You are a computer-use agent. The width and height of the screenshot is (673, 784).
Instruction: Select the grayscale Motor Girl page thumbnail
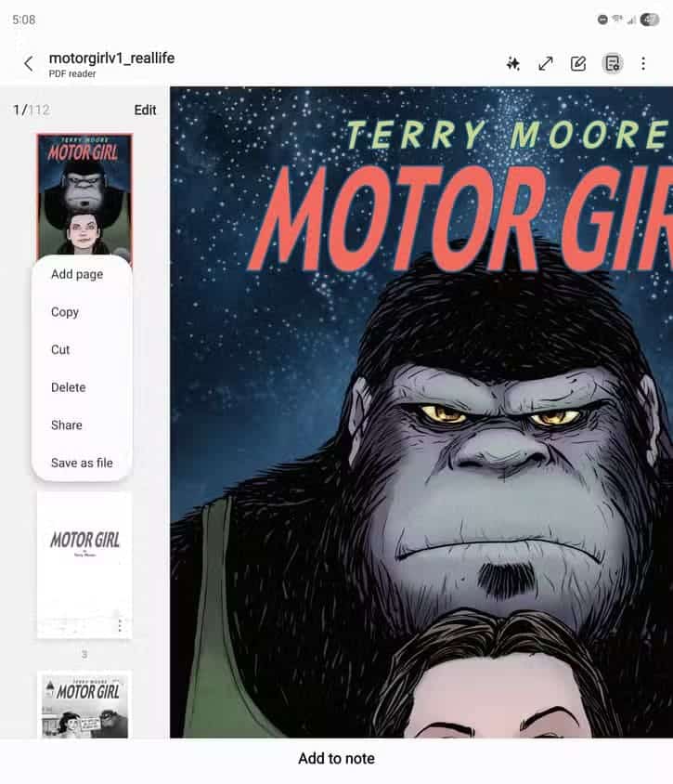(x=84, y=705)
